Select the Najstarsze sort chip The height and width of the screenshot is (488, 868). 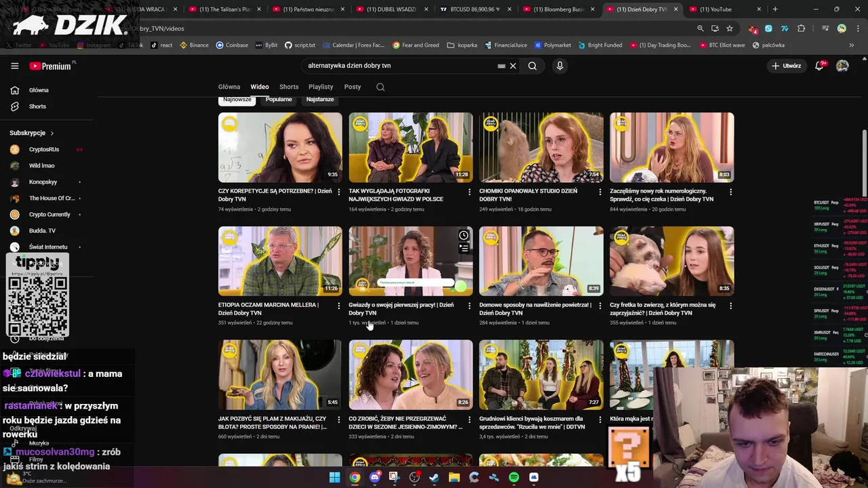[x=320, y=100]
